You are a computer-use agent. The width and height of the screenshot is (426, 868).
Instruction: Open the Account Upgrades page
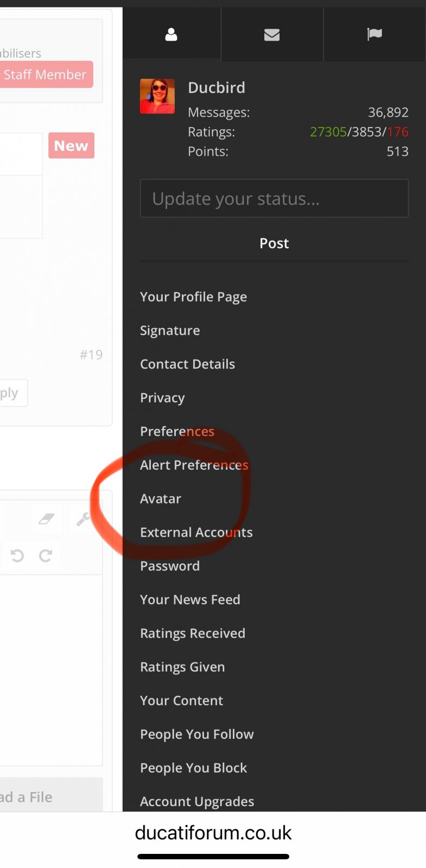[197, 801]
